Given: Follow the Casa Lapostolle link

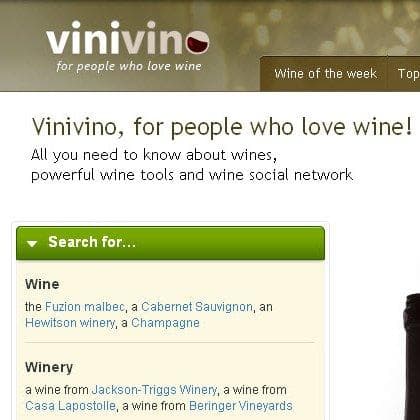Looking at the screenshot, I should click(x=70, y=406).
